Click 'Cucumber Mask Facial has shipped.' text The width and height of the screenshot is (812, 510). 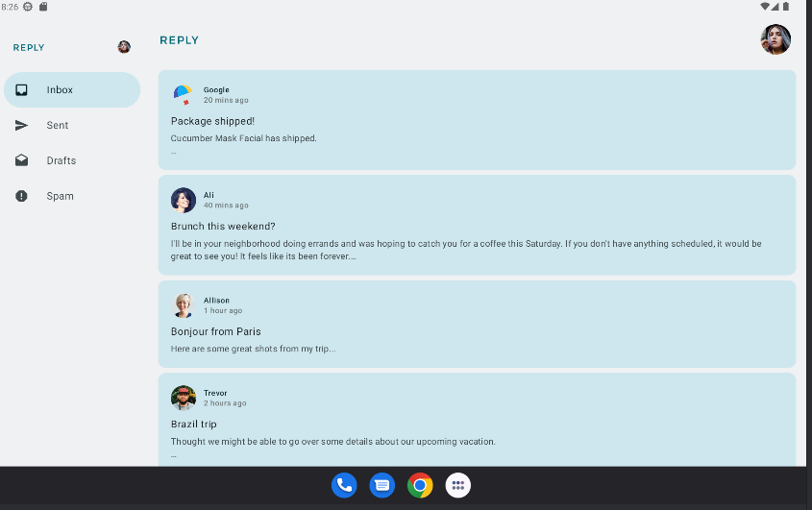(244, 138)
